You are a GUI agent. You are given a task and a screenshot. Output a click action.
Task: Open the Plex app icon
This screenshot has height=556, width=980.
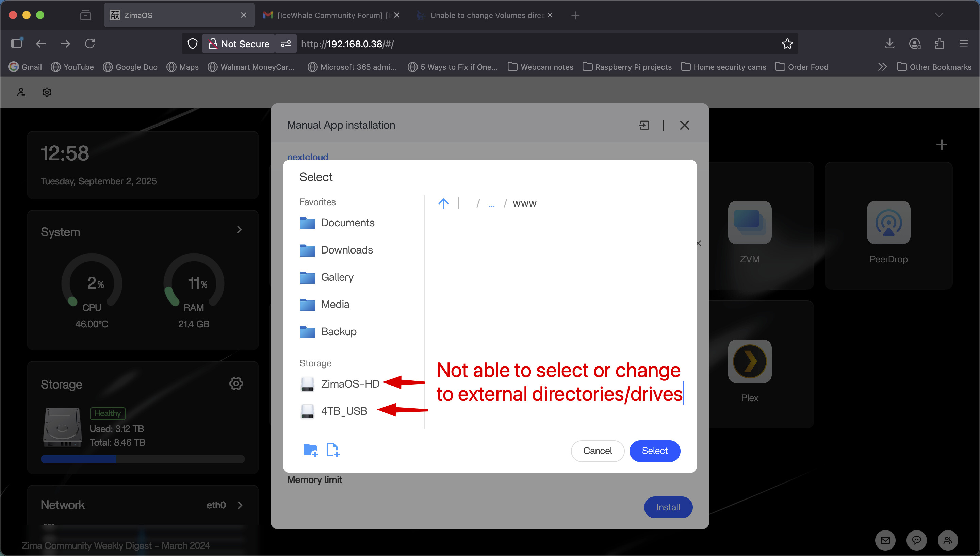click(x=749, y=361)
